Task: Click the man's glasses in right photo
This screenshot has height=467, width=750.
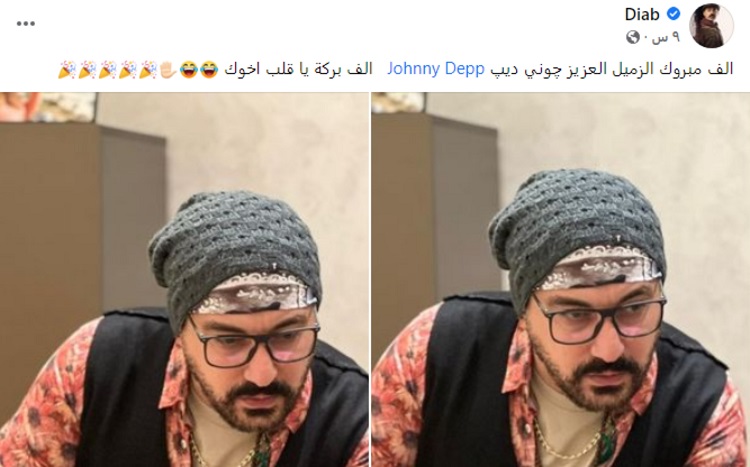Action: tap(600, 316)
